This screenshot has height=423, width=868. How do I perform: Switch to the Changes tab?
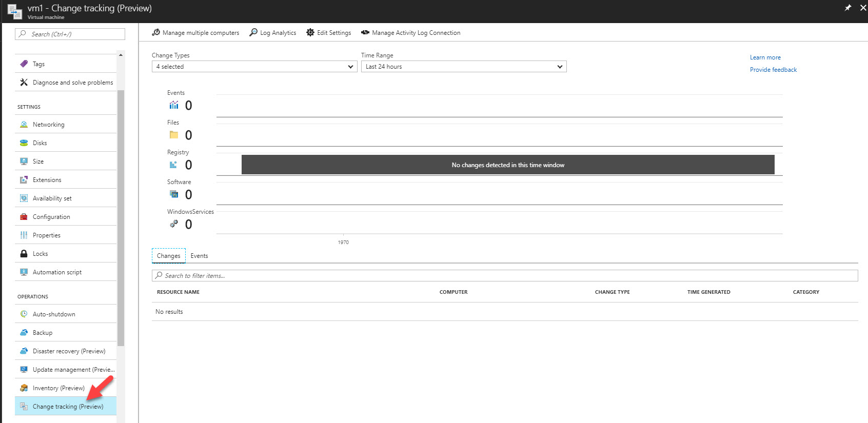point(169,256)
